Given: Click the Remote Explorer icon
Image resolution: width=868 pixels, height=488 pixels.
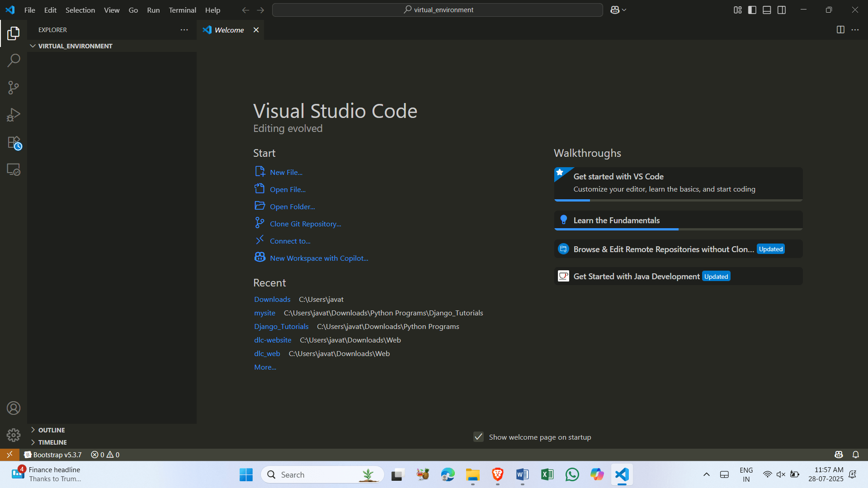Looking at the screenshot, I should (13, 169).
